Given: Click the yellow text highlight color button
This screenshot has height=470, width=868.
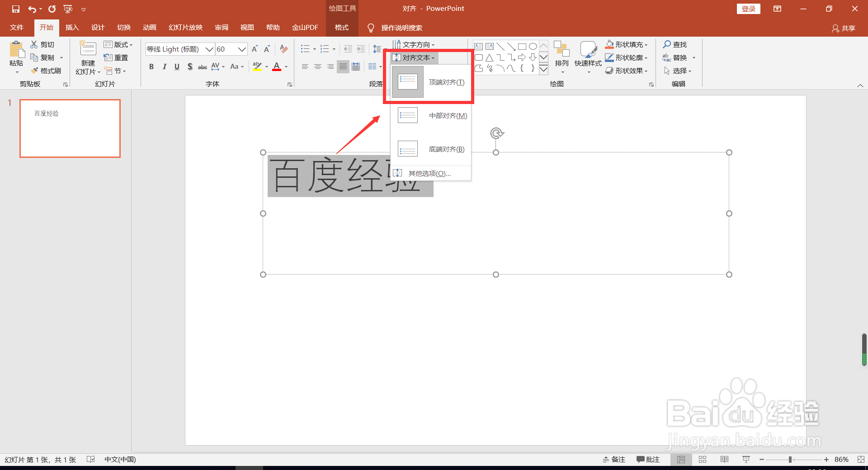Looking at the screenshot, I should pos(257,67).
